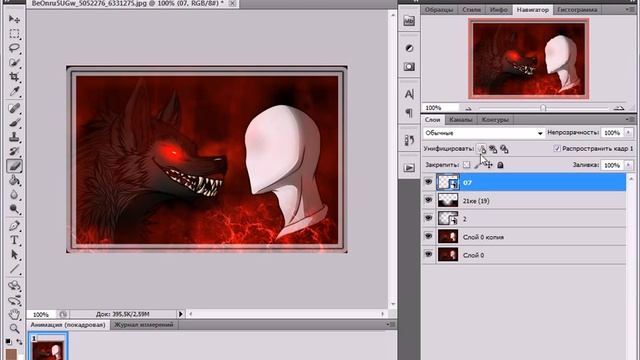Uncheck the Распространить кадр 1 checkbox
640x360 pixels.
(557, 149)
